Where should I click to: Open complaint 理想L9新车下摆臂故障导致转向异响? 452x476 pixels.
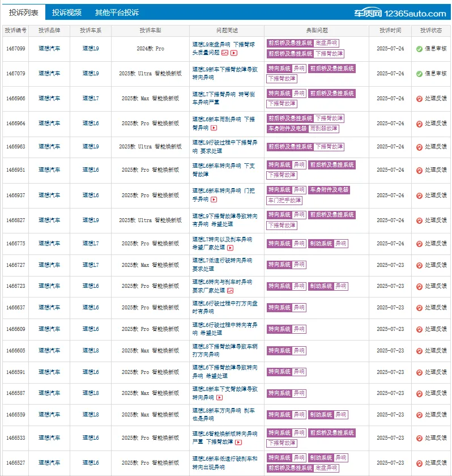[x=225, y=74]
